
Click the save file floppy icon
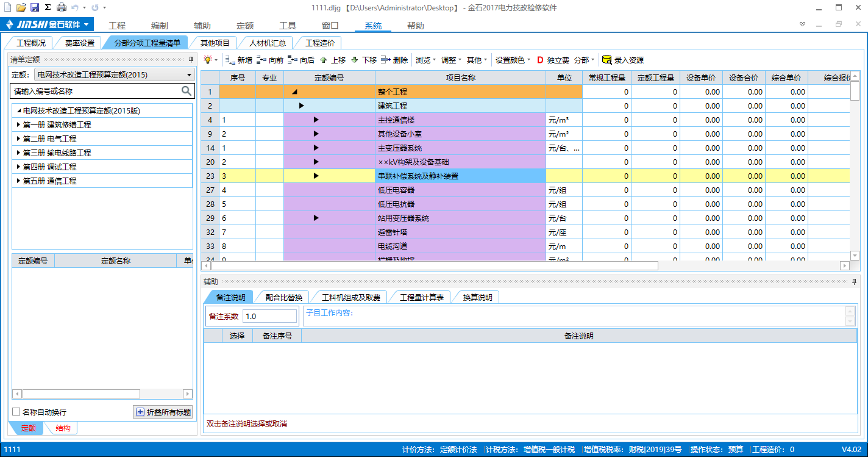(x=35, y=7)
